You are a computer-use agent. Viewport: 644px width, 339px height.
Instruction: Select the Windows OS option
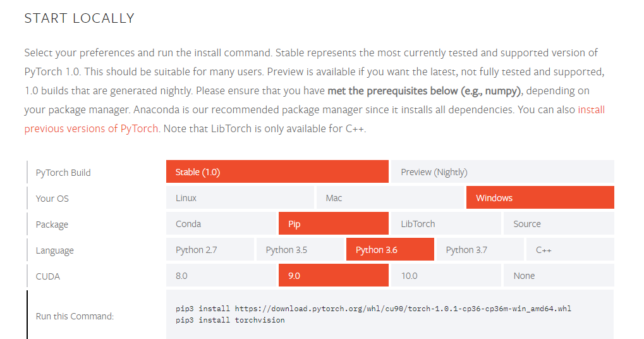(540, 198)
